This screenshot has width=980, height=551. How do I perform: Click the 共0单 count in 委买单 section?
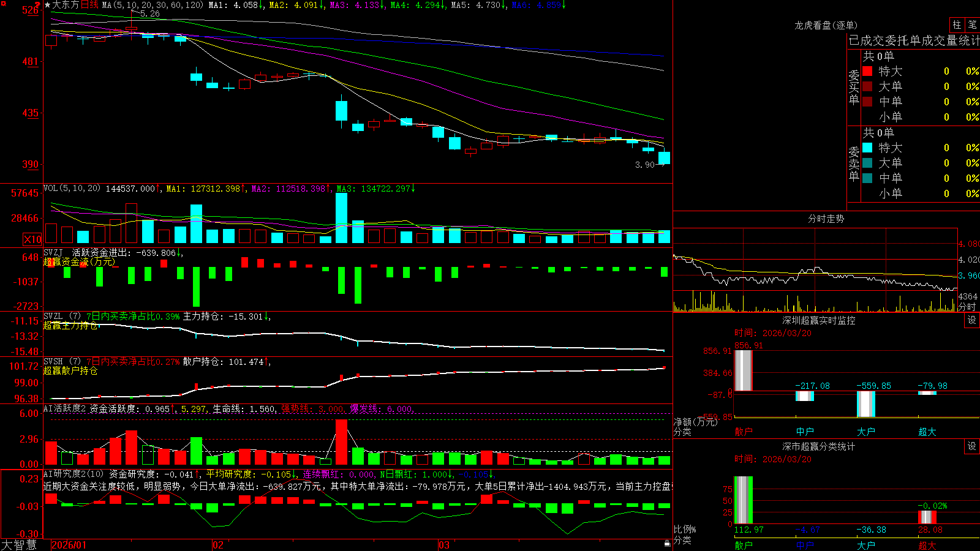point(878,56)
